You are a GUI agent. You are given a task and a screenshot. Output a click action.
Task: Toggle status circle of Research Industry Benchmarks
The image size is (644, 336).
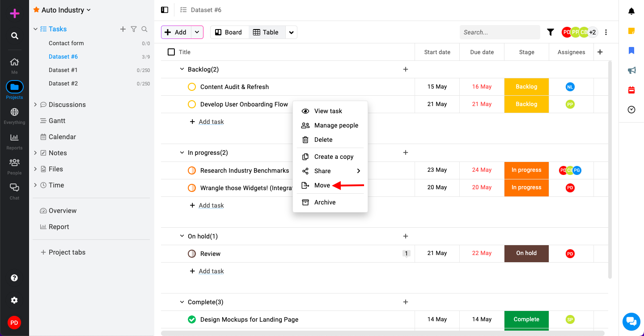pyautogui.click(x=192, y=170)
